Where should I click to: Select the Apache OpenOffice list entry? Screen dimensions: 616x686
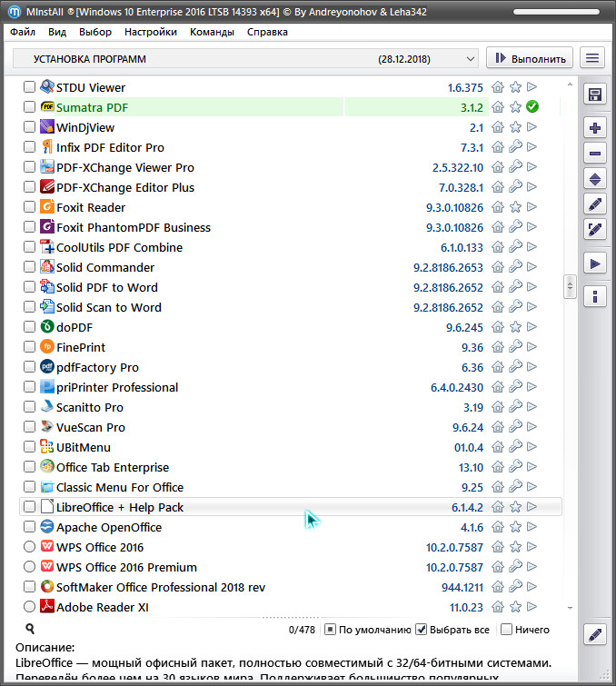tap(109, 527)
